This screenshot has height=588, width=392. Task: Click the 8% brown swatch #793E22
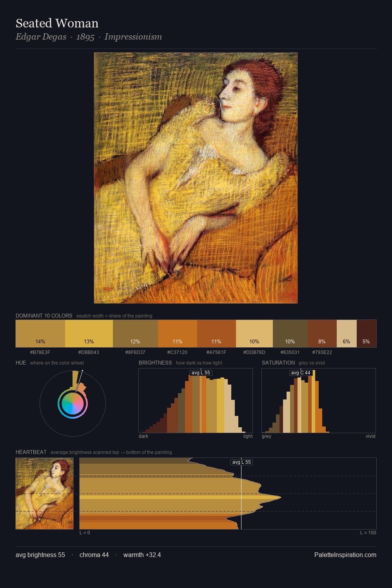(x=322, y=334)
